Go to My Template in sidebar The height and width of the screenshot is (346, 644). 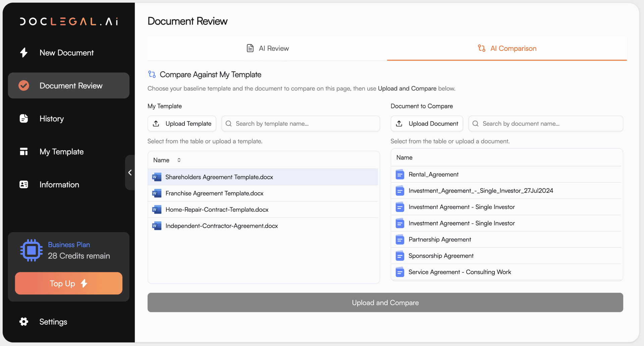69,151
